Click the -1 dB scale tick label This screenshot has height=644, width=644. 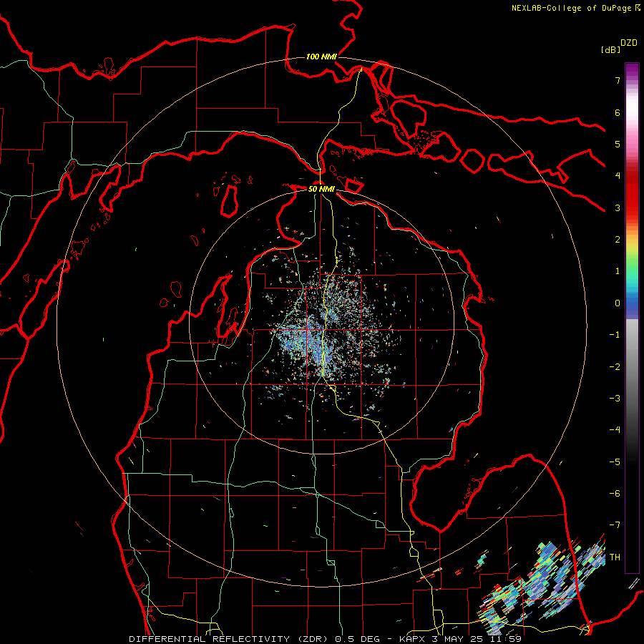pos(615,335)
